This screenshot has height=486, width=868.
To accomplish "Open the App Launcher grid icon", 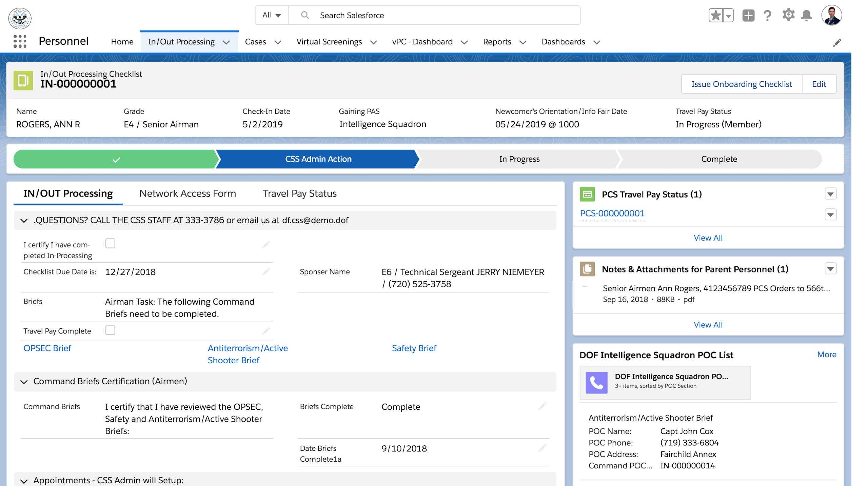I will pos(20,41).
